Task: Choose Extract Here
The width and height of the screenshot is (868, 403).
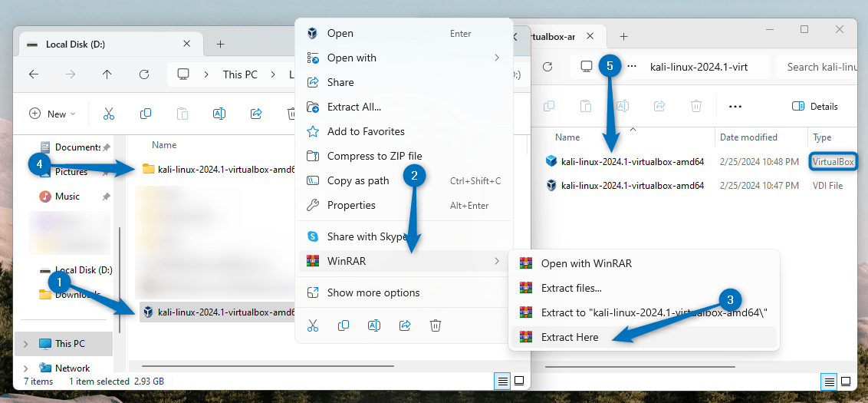Action: [644, 337]
